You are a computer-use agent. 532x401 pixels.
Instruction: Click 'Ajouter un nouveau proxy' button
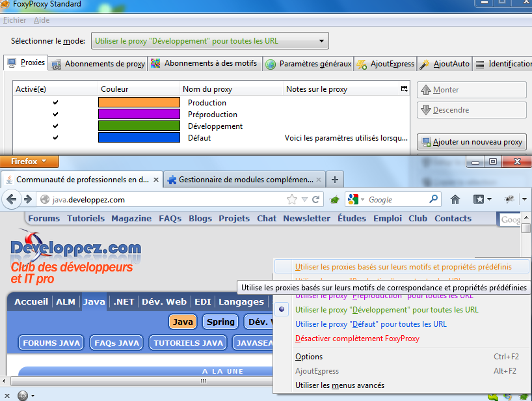coord(472,142)
